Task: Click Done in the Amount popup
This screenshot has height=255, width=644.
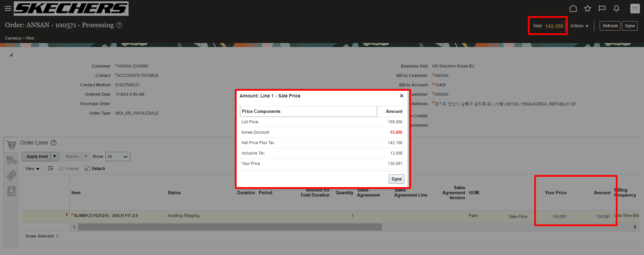Action: (x=396, y=179)
